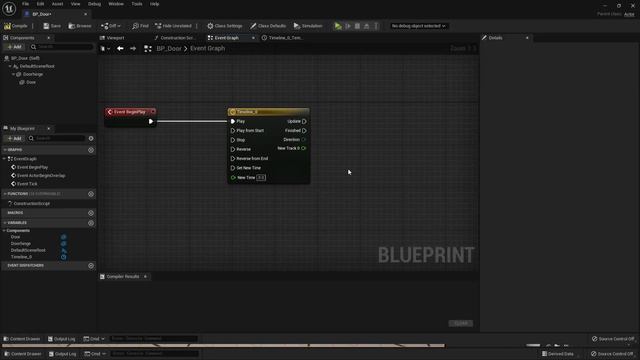Click the New Track 0 output pin
The width and height of the screenshot is (640, 360).
303,148
